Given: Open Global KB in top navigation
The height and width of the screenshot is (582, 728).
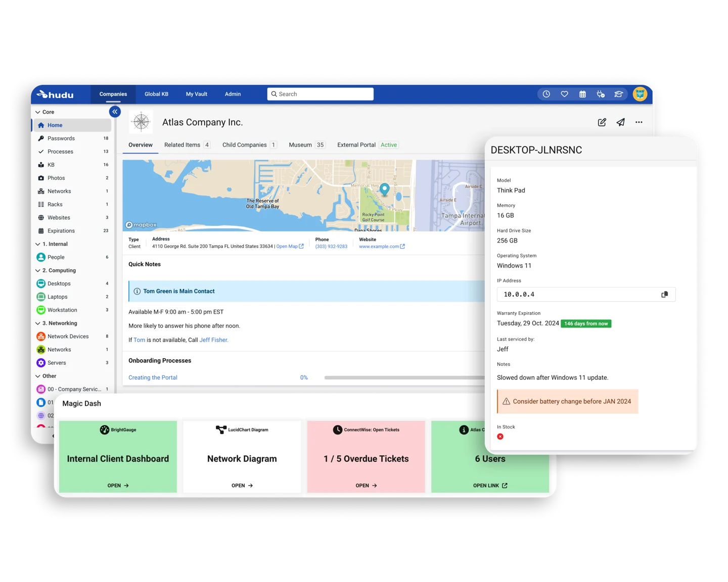Looking at the screenshot, I should [x=156, y=94].
